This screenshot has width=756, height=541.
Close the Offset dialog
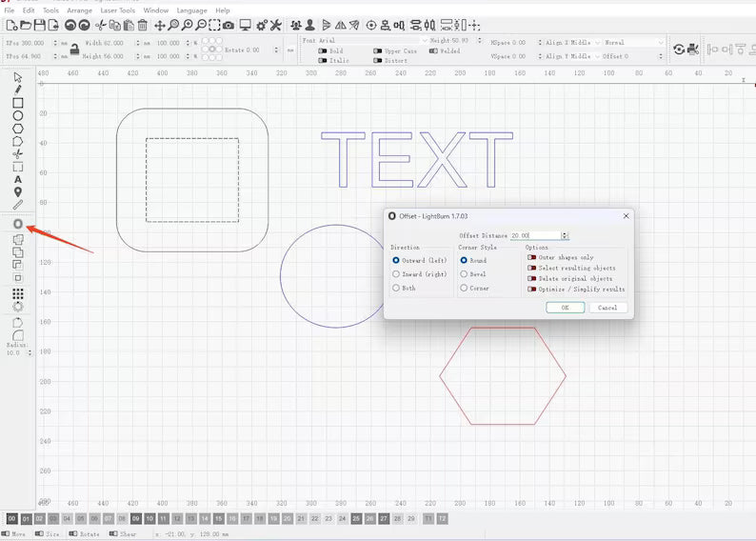[x=626, y=216]
